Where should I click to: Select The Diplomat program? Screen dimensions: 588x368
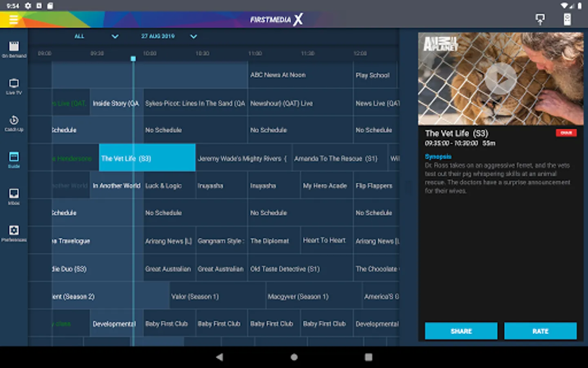point(274,240)
